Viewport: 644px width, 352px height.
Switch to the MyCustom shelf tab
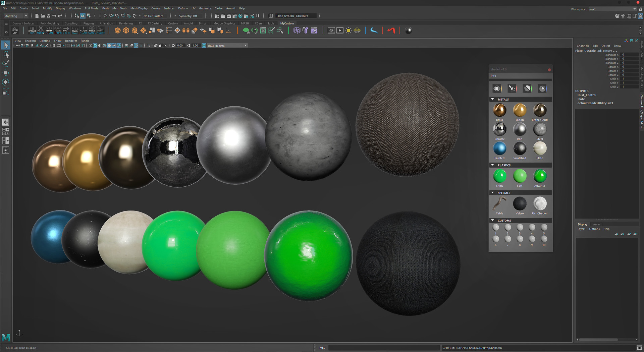coord(287,23)
